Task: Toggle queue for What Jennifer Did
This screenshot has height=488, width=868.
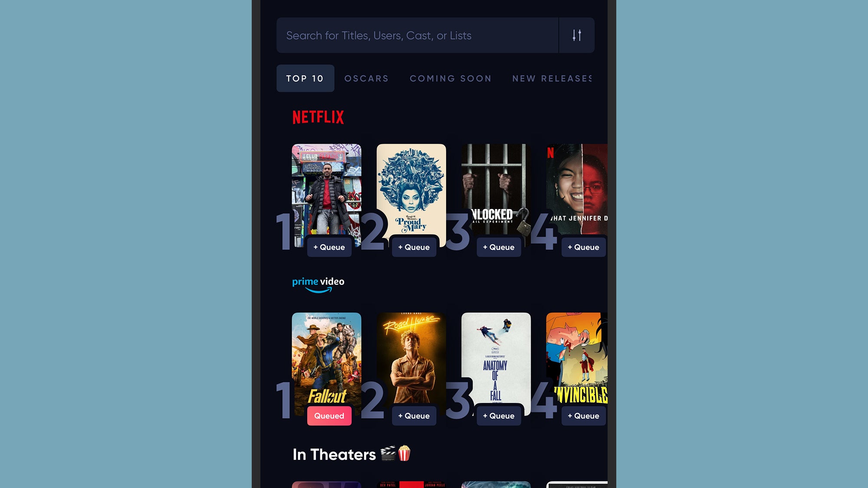Action: point(583,247)
